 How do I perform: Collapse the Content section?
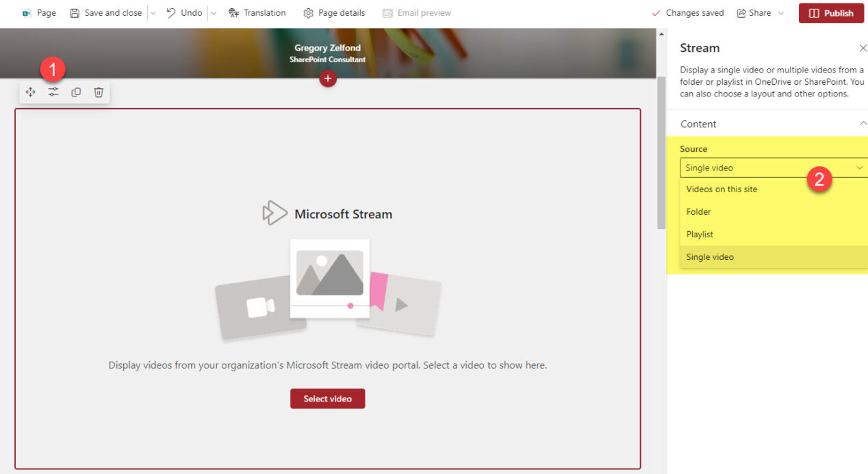(x=864, y=124)
